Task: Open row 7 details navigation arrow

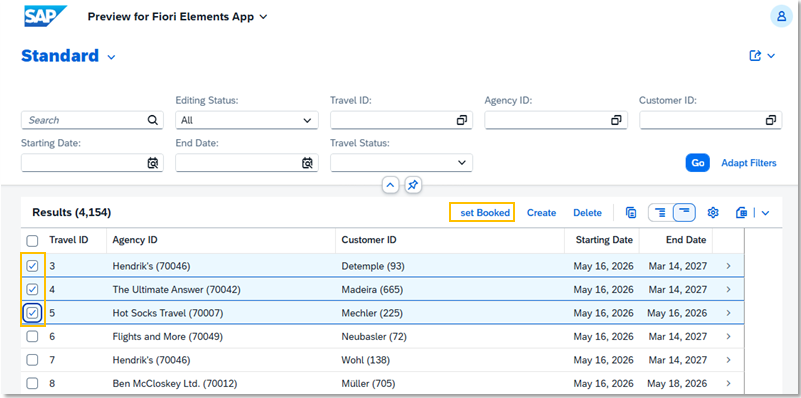Action: pyautogui.click(x=728, y=360)
